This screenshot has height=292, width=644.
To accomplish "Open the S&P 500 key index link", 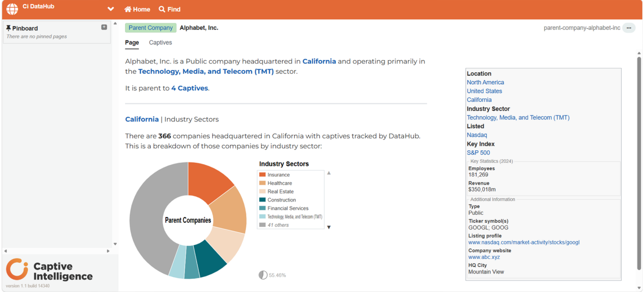I will (x=478, y=153).
